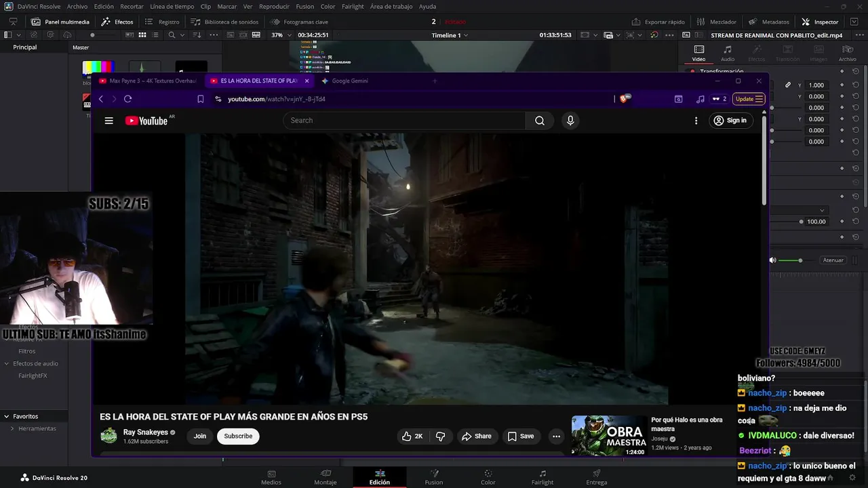Open the Archivo menu in DaVinci Resolve
Viewport: 868px width, 488px height.
77,6
